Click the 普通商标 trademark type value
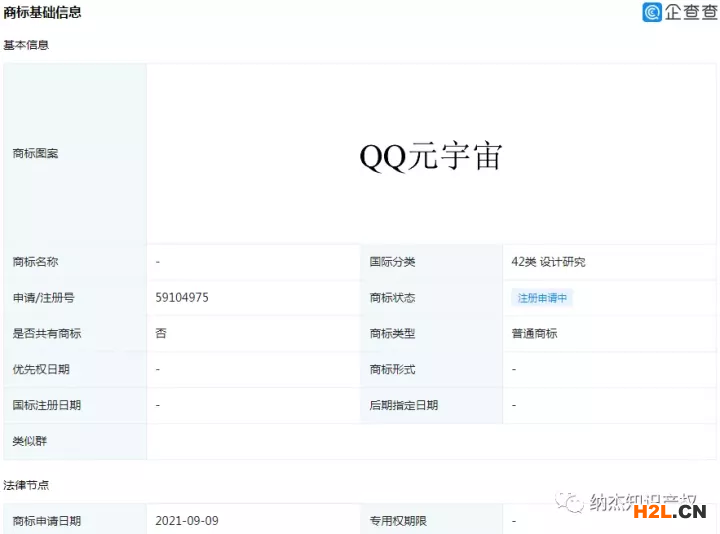720x534 pixels. [534, 334]
